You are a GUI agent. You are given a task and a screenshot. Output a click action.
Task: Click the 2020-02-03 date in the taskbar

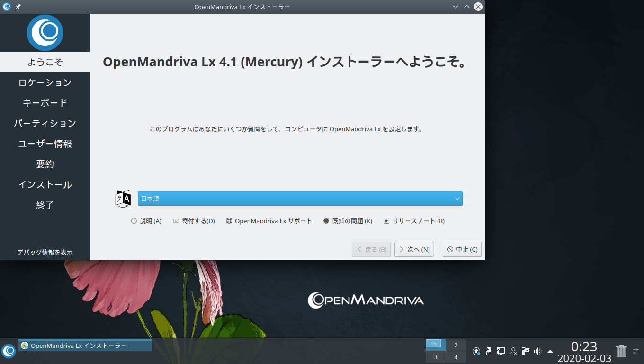(584, 358)
